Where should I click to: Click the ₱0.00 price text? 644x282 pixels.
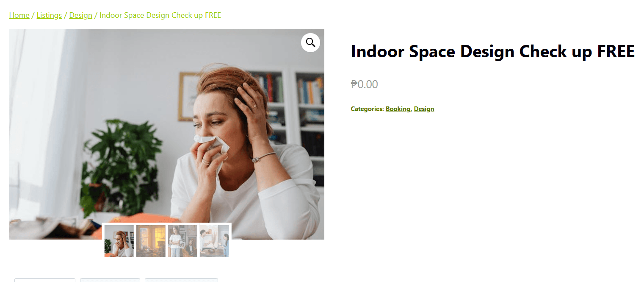[x=365, y=84]
